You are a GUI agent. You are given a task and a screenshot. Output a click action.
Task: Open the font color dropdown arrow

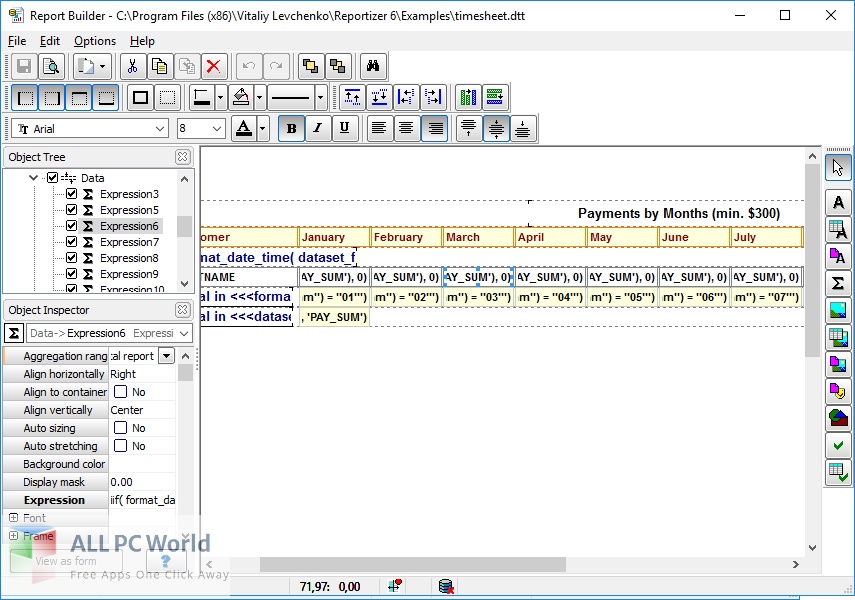(263, 128)
